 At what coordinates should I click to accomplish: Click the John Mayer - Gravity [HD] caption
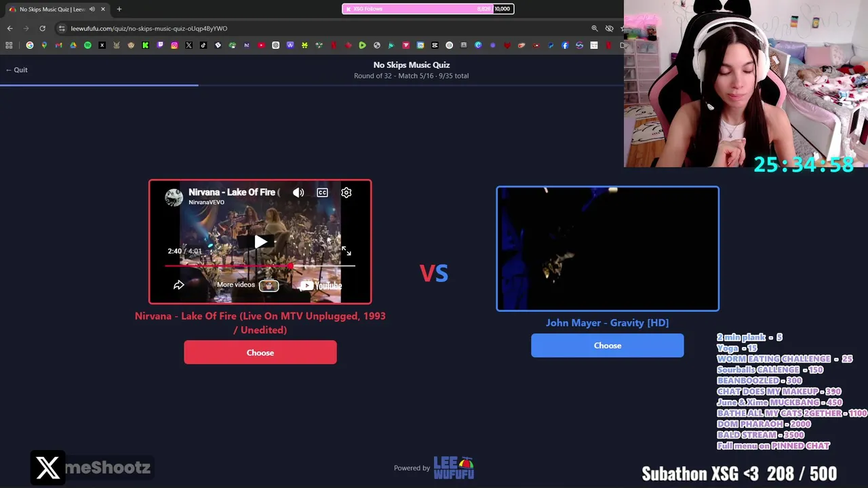608,323
